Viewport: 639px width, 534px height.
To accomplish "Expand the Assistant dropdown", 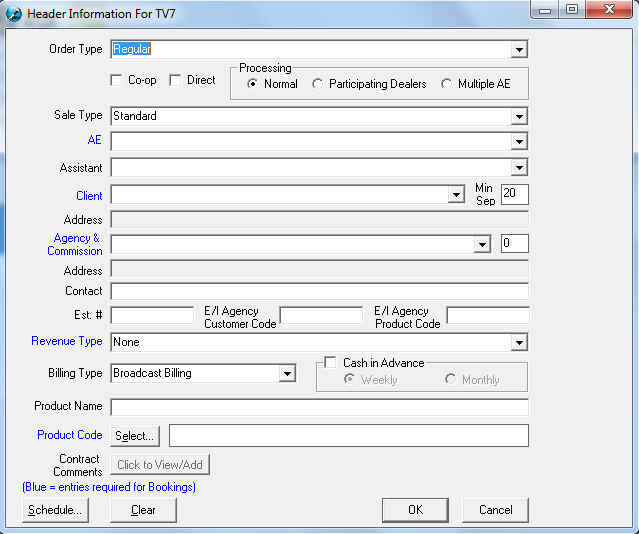I will pos(519,168).
